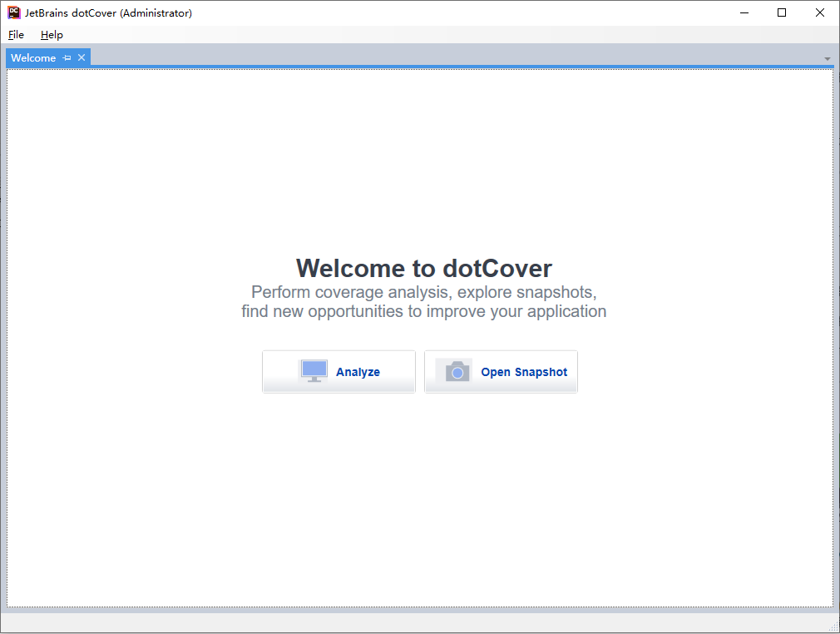The width and height of the screenshot is (840, 634).
Task: Click the maximize icon in the title bar
Action: pyautogui.click(x=782, y=12)
